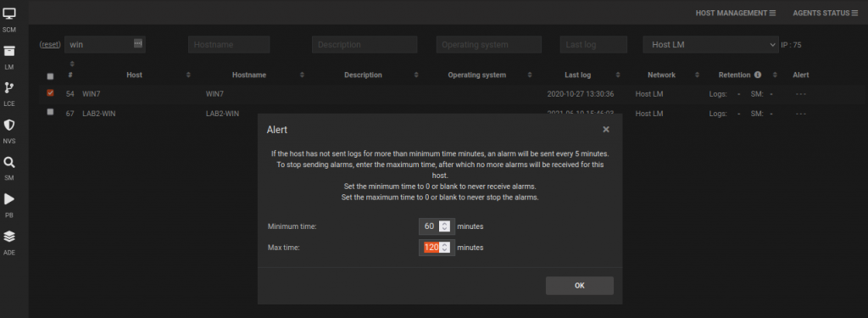
Task: Close the Alert dialog with X
Action: coord(605,130)
